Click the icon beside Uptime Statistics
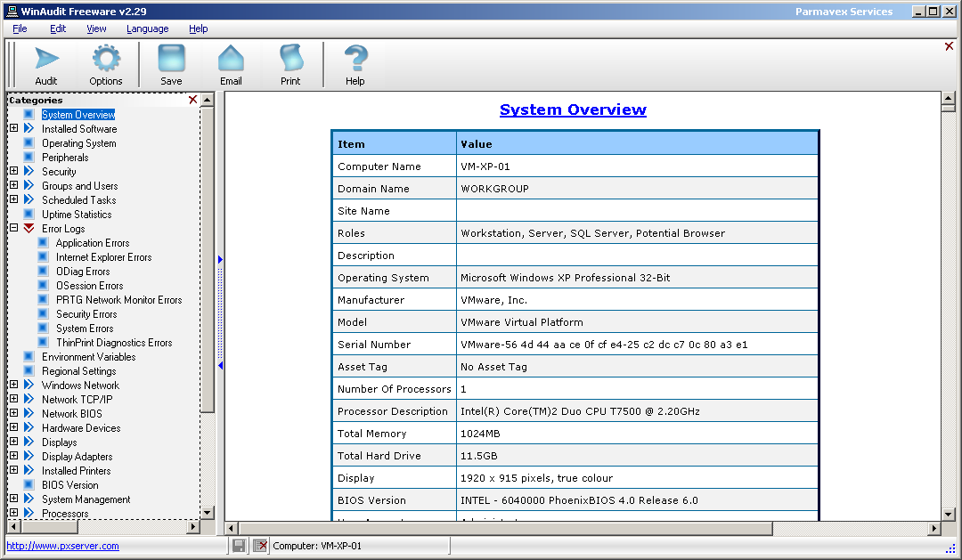Viewport: 962px width, 560px height. (29, 214)
